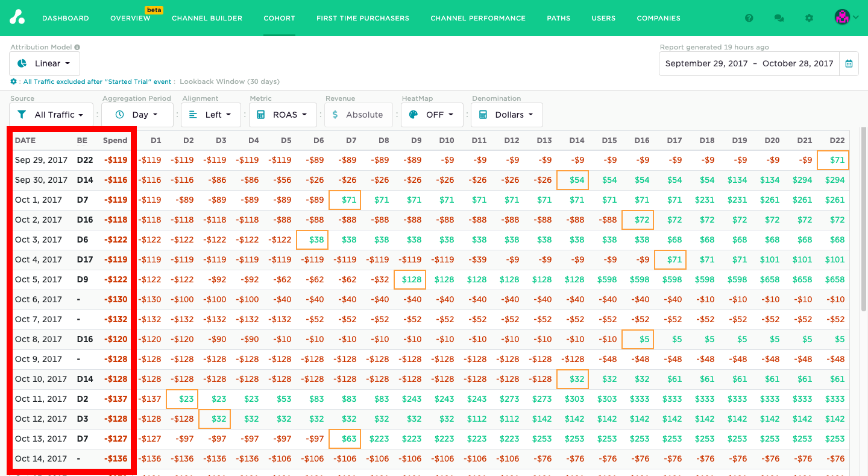Select the Oct 5, 2017 row date

coord(39,279)
